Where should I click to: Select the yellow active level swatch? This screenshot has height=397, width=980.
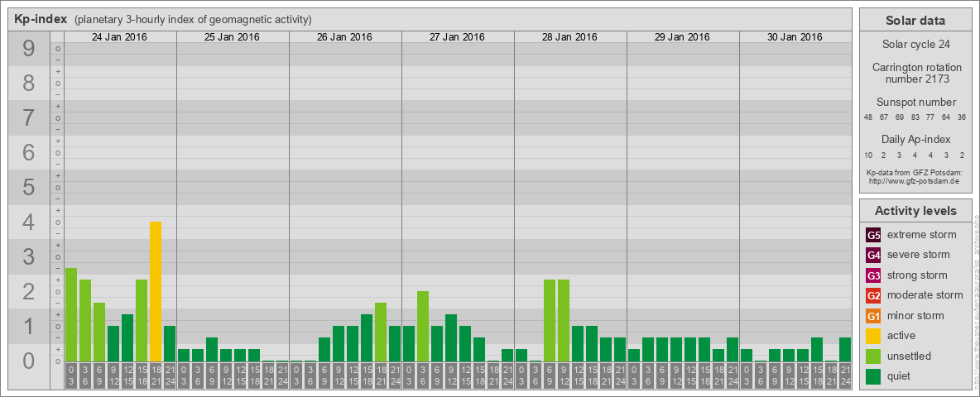point(873,336)
